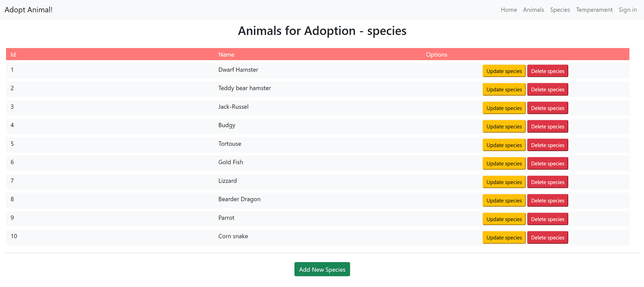This screenshot has height=287, width=644.
Task: Update the Corn snake species
Action: 504,238
